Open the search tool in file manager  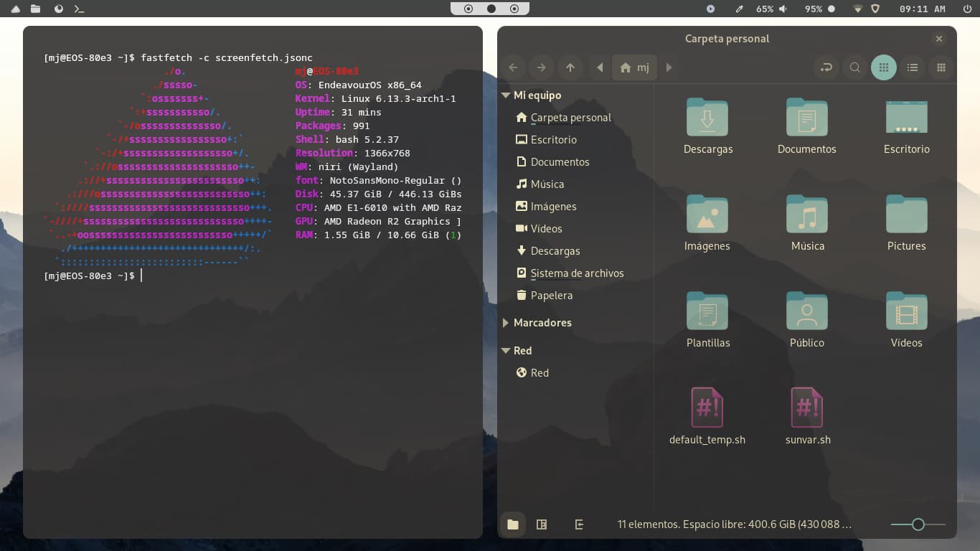point(855,67)
